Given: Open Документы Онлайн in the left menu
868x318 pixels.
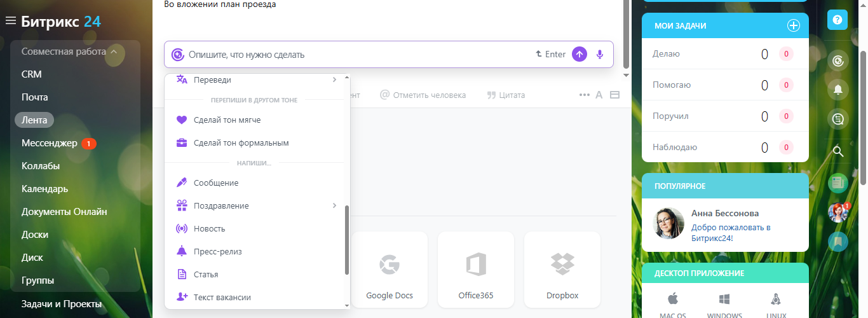Looking at the screenshot, I should (x=64, y=211).
